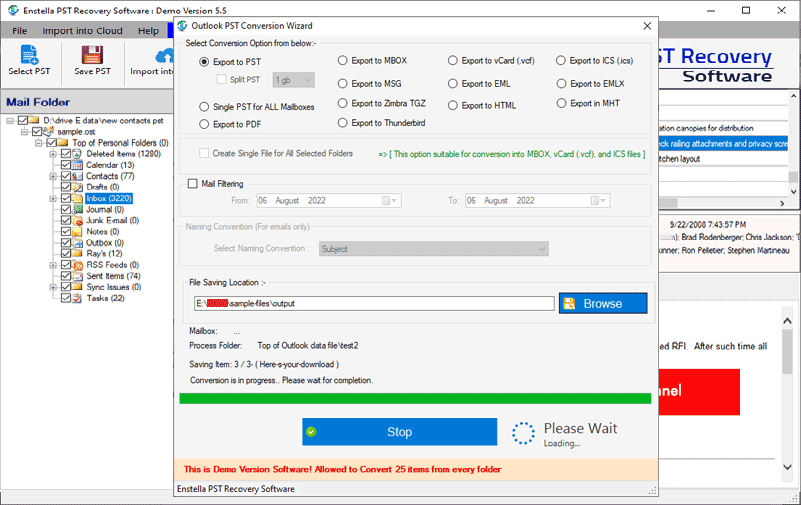Click the Journal folder icon
The width and height of the screenshot is (801, 505).
[77, 209]
